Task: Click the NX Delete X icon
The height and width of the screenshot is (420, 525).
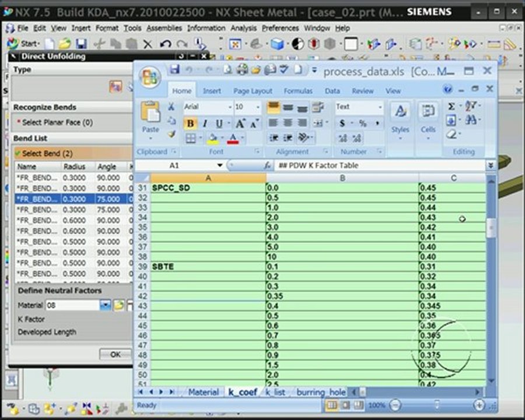Action: point(148,44)
